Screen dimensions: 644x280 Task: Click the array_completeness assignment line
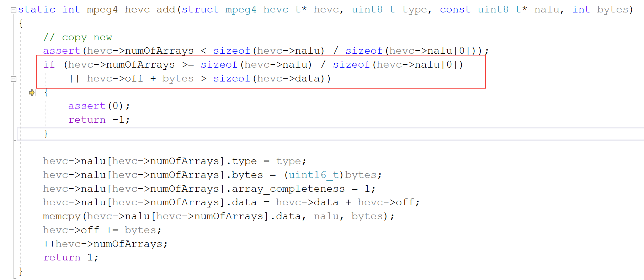pyautogui.click(x=209, y=189)
